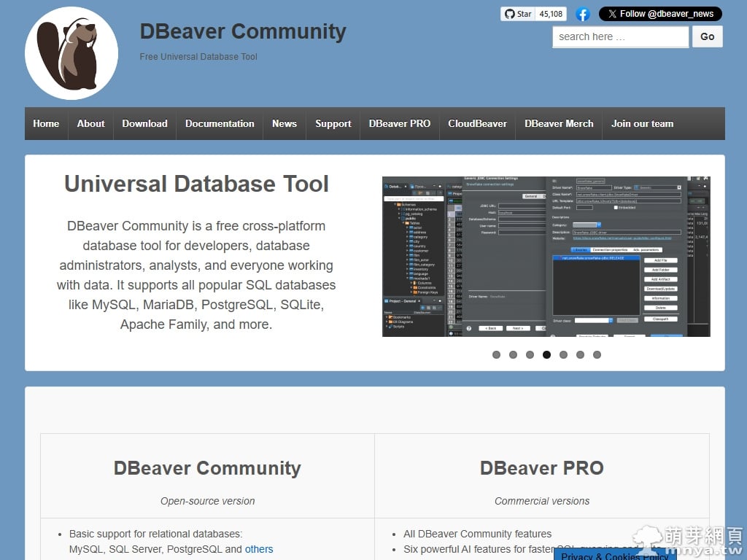This screenshot has height=560, width=747.
Task: Open the CloudBeaver menu item
Action: 477,124
